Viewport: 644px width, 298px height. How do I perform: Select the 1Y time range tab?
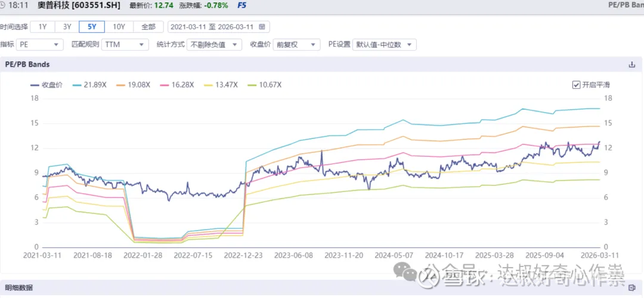click(43, 27)
